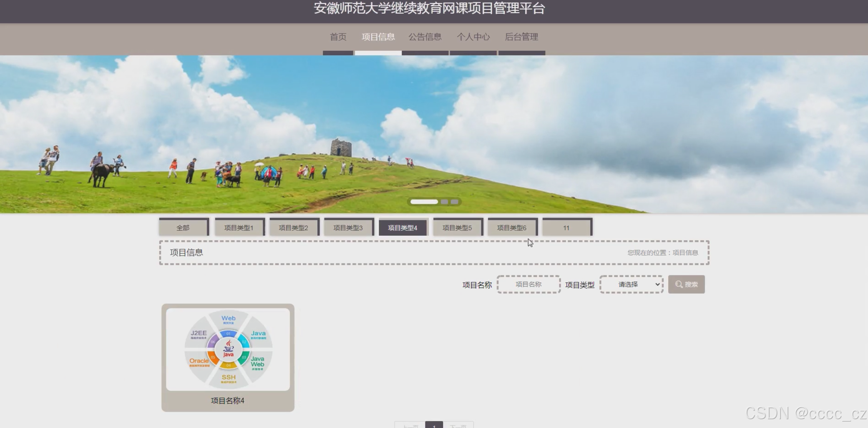Open the 项目信息 nav item

point(378,37)
